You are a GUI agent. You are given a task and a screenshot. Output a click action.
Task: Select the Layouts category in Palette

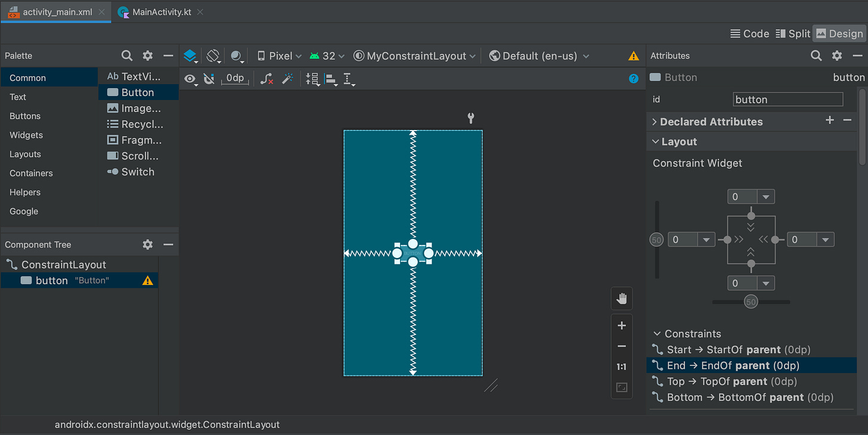pyautogui.click(x=25, y=154)
